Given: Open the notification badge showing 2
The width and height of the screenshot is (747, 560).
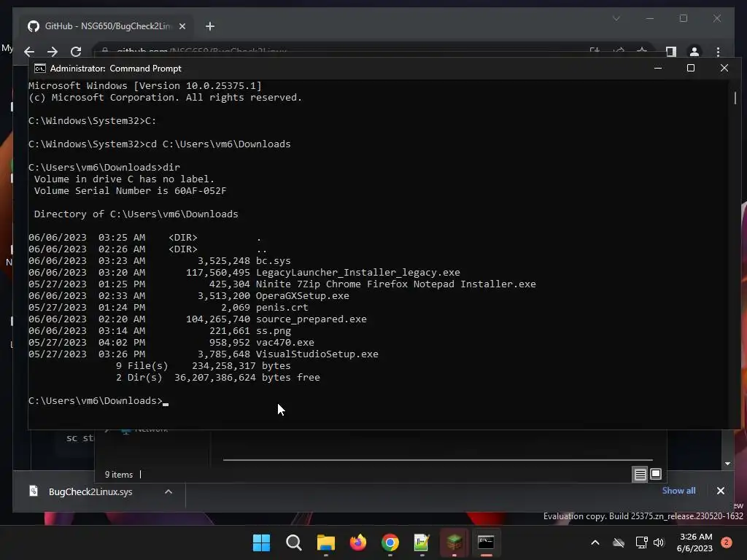Looking at the screenshot, I should (x=726, y=542).
